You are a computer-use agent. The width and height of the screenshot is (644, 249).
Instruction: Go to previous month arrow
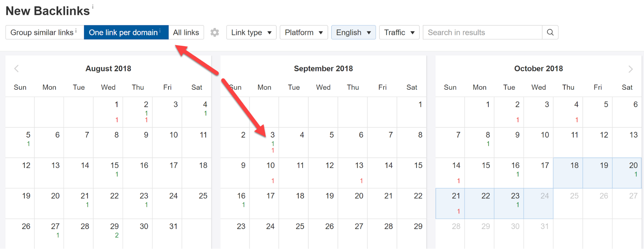pos(16,69)
